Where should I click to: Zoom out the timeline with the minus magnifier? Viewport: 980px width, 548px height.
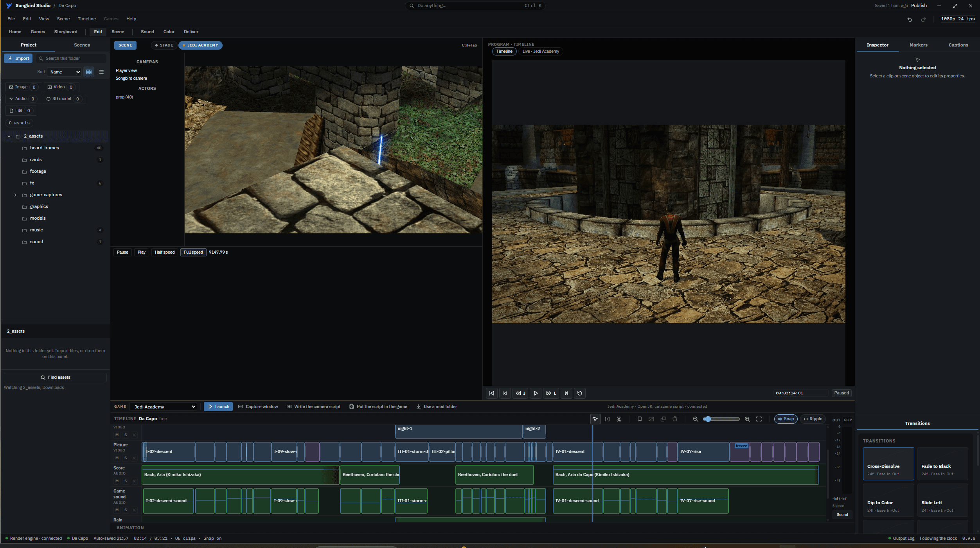tap(696, 419)
